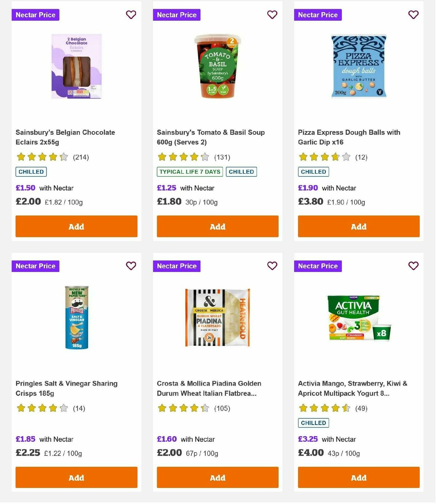Add Pringles Salt & Vinegar to basket

coord(76,477)
